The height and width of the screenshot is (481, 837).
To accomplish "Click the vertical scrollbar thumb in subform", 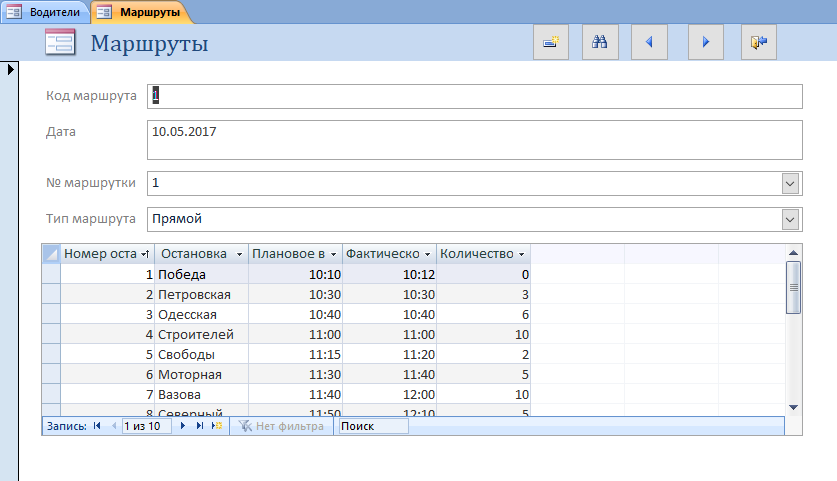I will pyautogui.click(x=793, y=287).
